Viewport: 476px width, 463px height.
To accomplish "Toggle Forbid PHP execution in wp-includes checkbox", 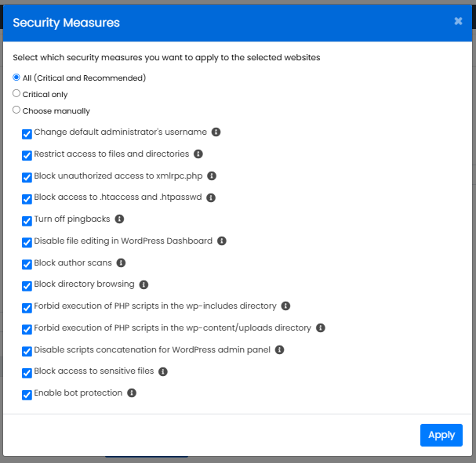I will [27, 308].
